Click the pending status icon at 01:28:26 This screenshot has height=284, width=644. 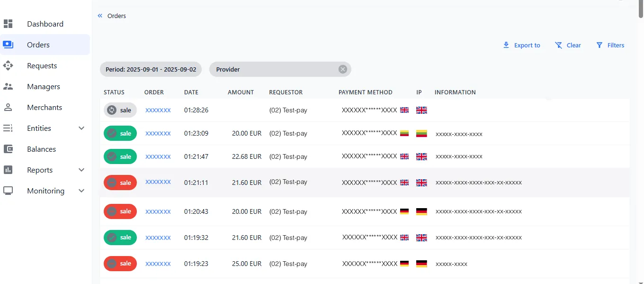point(112,110)
